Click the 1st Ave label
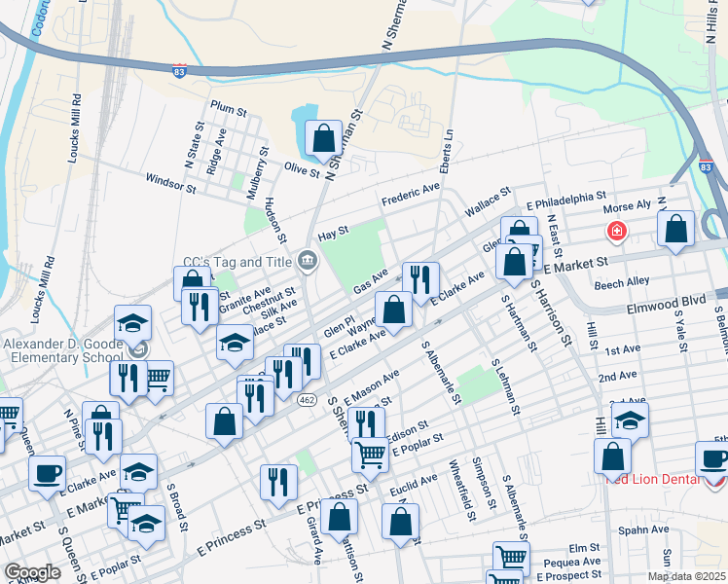This screenshot has height=584, width=728. [x=623, y=350]
